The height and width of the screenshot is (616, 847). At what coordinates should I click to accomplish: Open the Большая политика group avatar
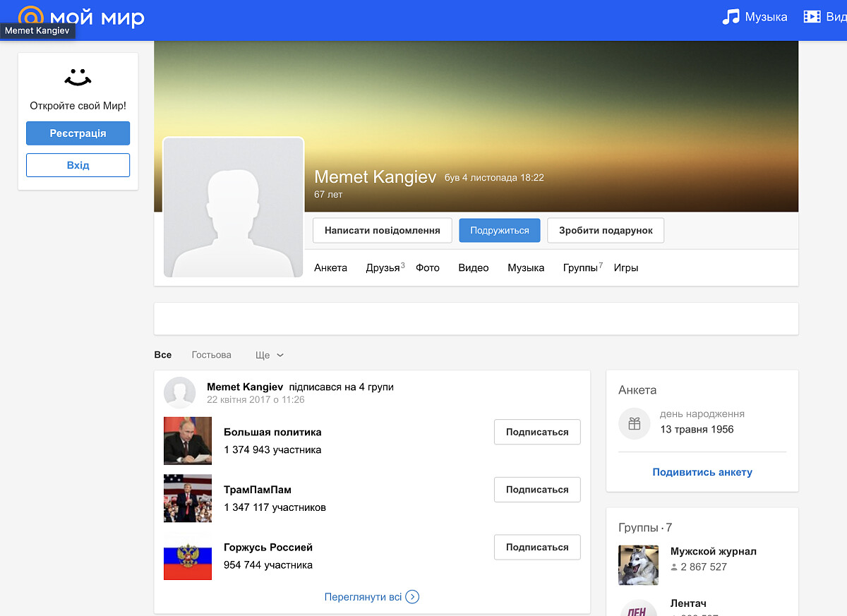pos(187,442)
